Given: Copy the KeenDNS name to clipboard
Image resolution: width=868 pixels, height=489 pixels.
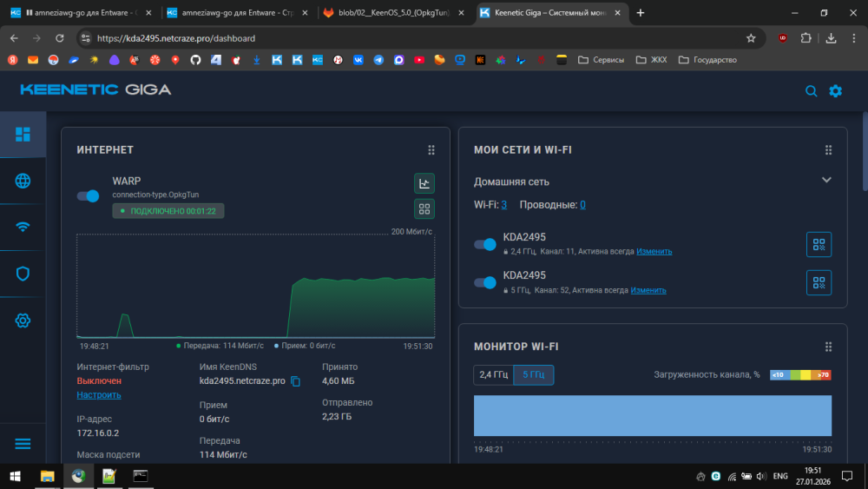Looking at the screenshot, I should [296, 381].
